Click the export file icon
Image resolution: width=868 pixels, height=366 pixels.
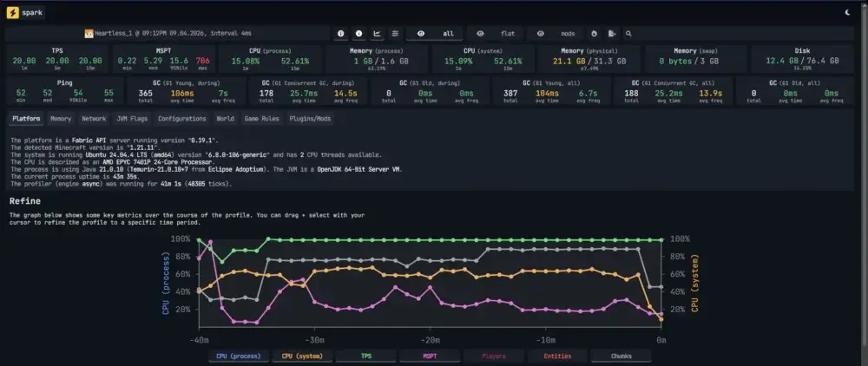pyautogui.click(x=612, y=34)
